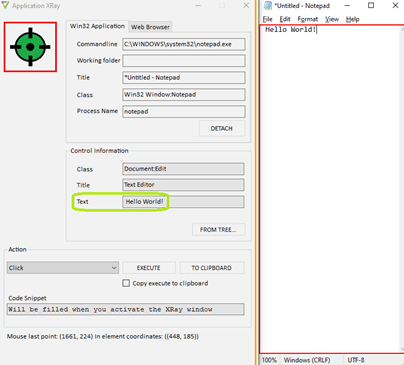This screenshot has height=365, width=404.
Task: Open Notepad's Format menu
Action: click(308, 19)
